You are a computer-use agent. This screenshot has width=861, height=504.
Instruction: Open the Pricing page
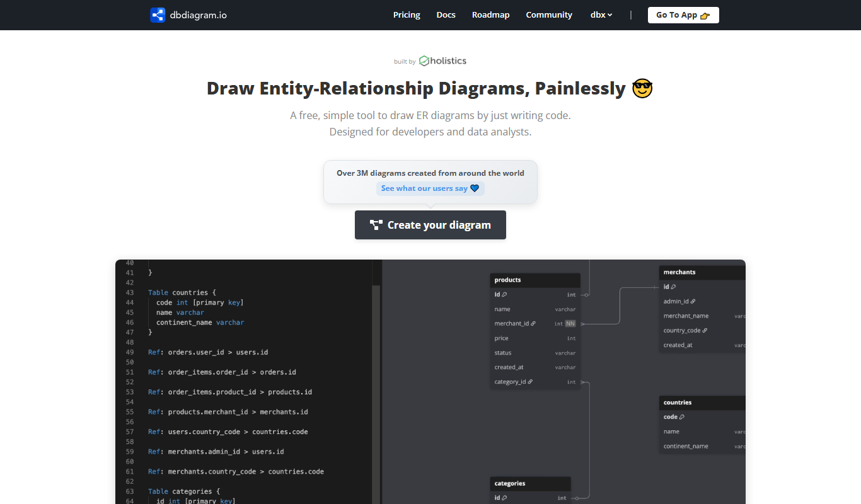coord(407,15)
